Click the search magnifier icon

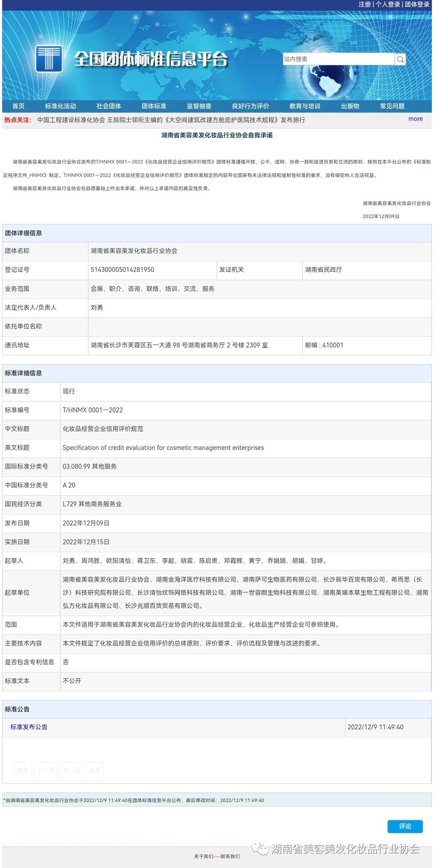click(400, 59)
